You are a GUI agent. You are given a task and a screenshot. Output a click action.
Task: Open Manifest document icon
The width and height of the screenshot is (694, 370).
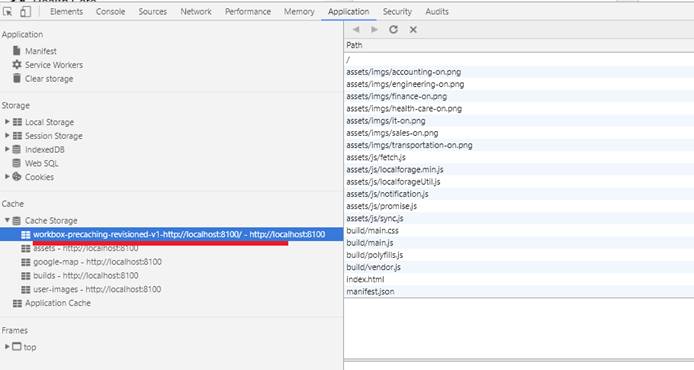17,50
